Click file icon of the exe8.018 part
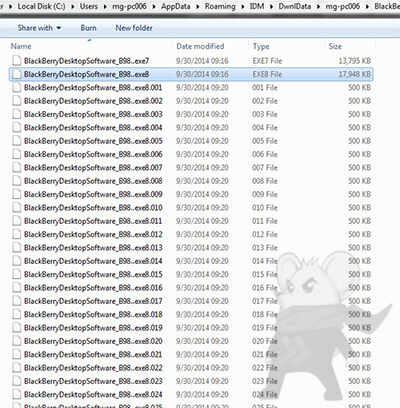Screen dimensions: 400x408 tap(16, 314)
